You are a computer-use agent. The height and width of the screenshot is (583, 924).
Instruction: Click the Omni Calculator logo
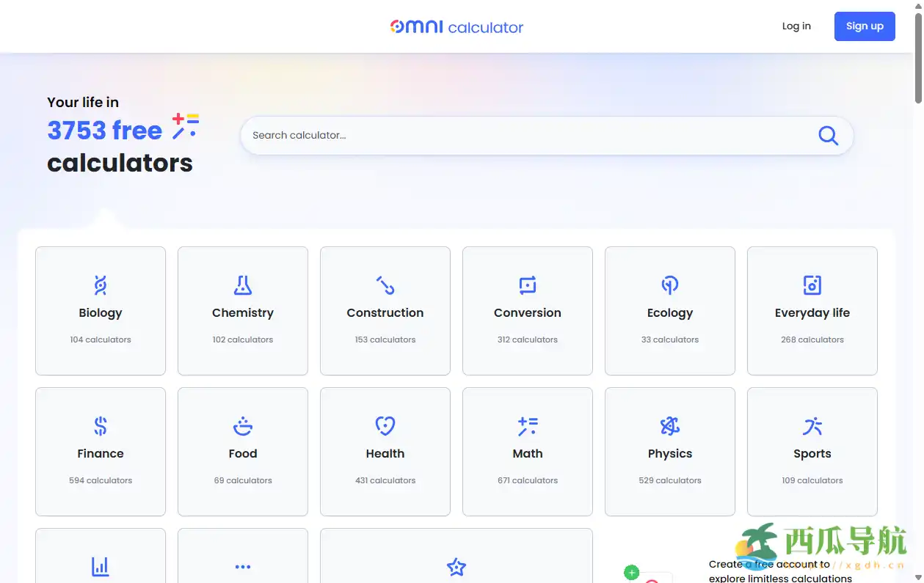click(456, 26)
